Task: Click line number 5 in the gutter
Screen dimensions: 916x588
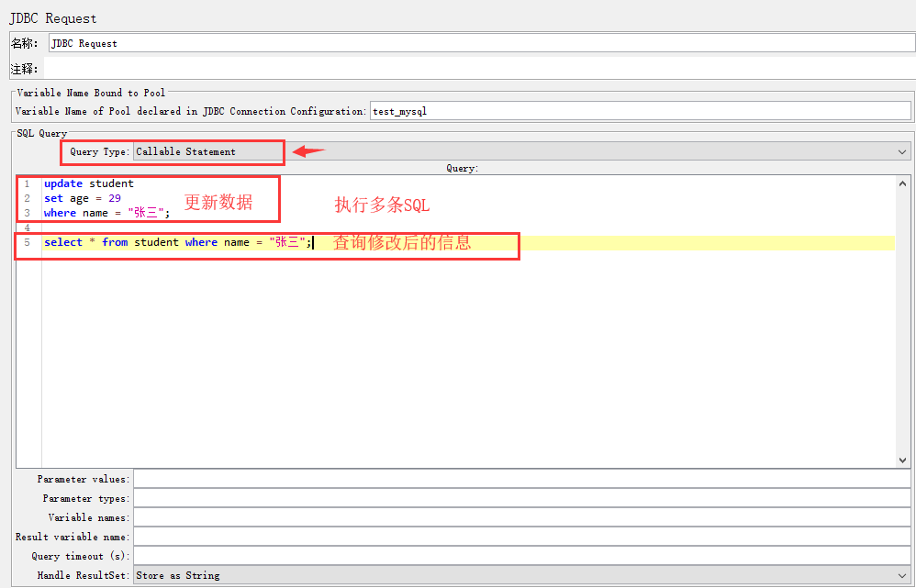Action: point(28,243)
